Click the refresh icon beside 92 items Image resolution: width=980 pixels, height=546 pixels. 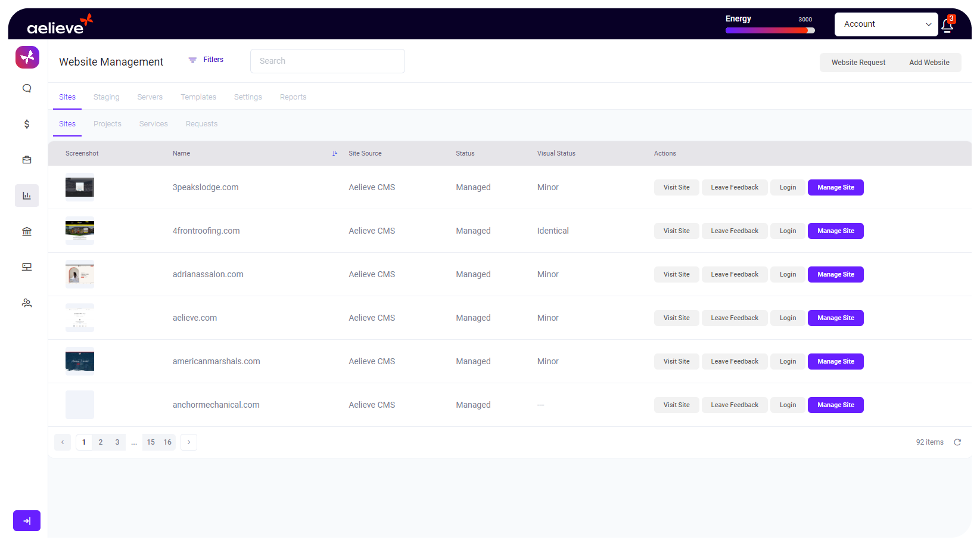click(x=957, y=442)
